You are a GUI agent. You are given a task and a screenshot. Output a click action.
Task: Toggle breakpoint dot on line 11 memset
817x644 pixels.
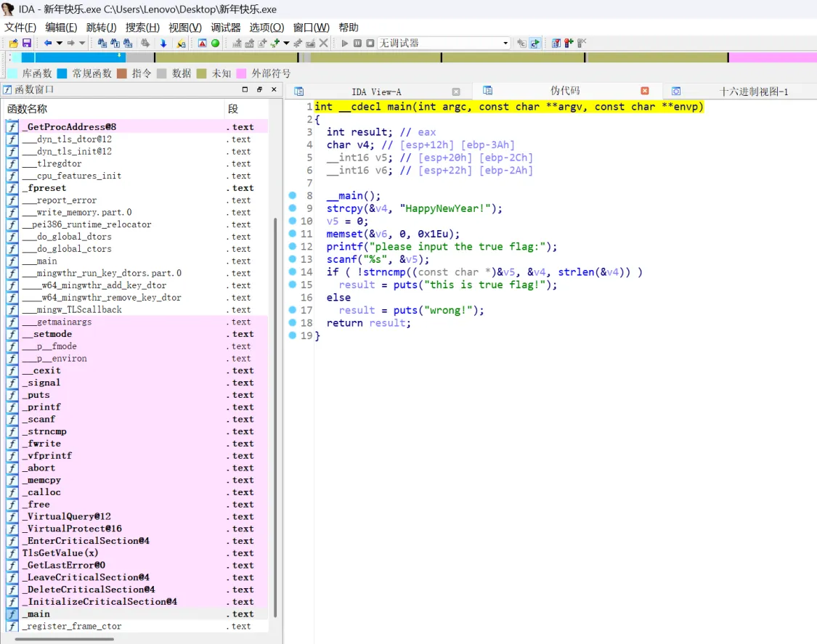coord(293,234)
